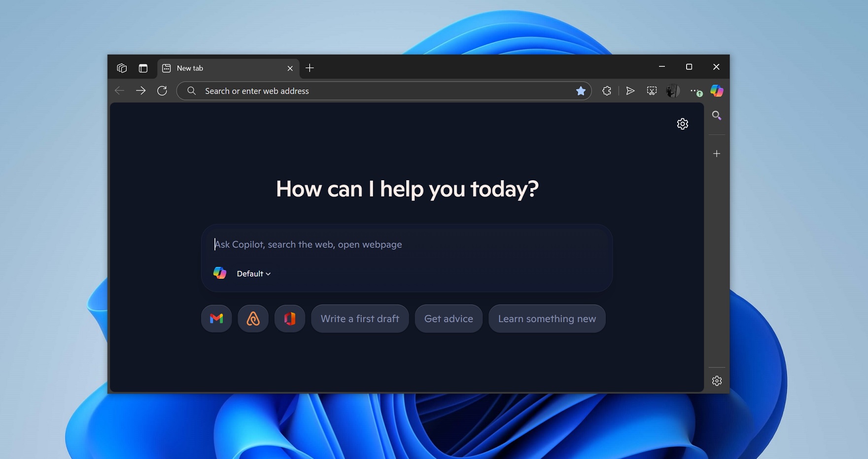This screenshot has height=459, width=868.
Task: Open the Send to devices toolbar icon
Action: coord(630,91)
